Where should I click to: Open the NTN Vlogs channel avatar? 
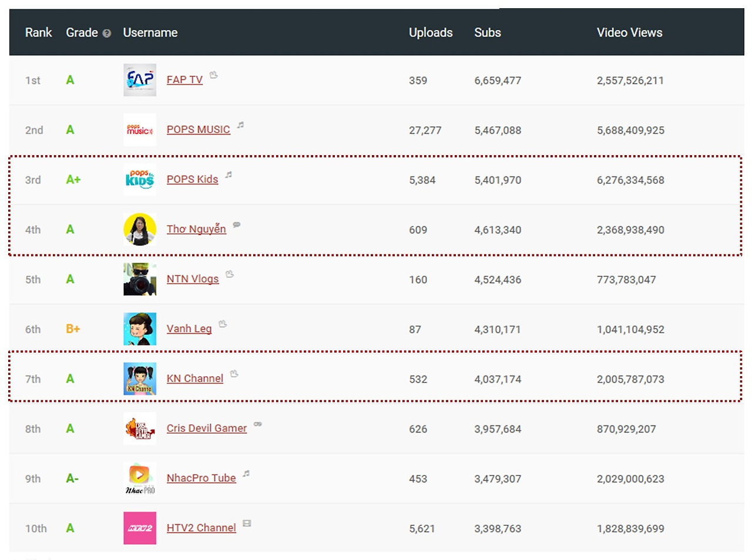tap(140, 279)
